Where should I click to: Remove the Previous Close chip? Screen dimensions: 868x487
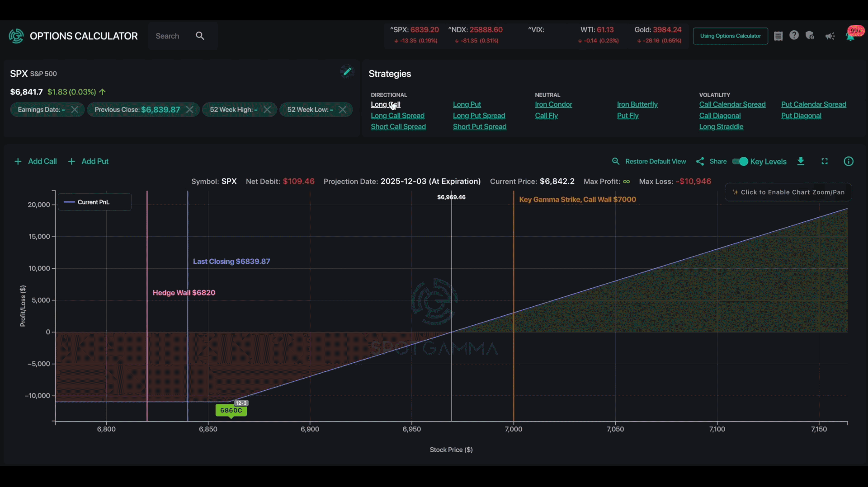190,109
